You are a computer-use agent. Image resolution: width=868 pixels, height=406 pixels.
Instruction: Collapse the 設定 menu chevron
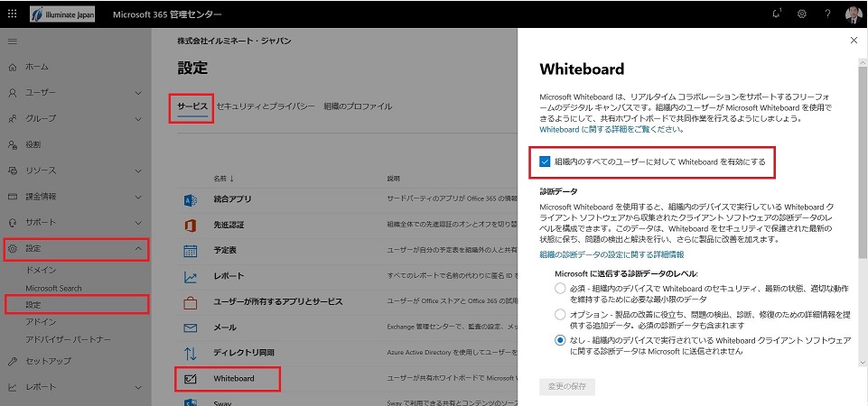pos(138,249)
